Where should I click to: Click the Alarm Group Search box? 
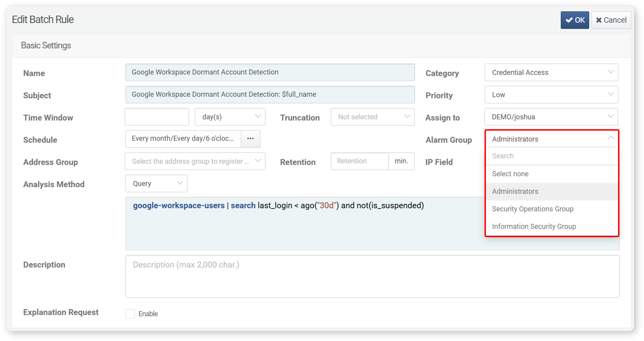(552, 156)
